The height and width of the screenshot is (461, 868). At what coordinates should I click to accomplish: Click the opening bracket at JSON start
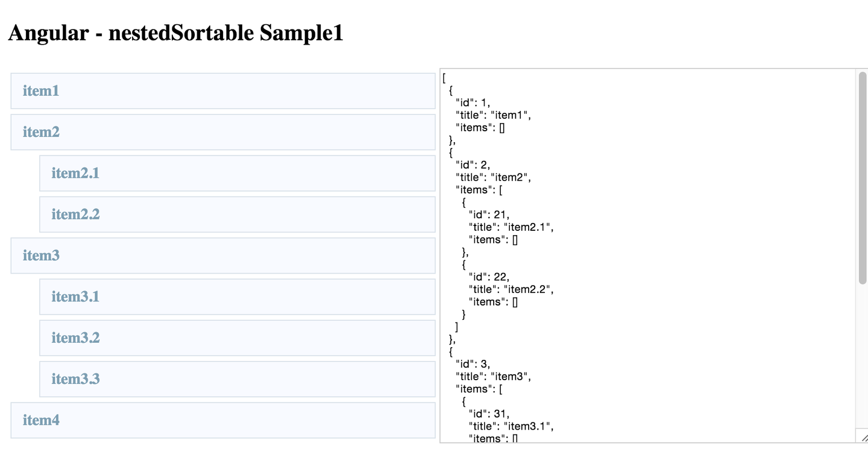click(x=444, y=78)
